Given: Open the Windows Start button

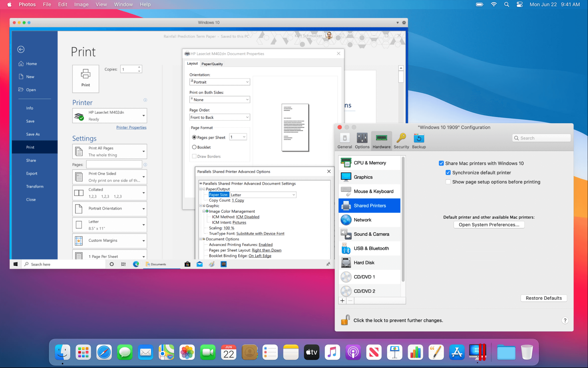Looking at the screenshot, I should pyautogui.click(x=15, y=264).
